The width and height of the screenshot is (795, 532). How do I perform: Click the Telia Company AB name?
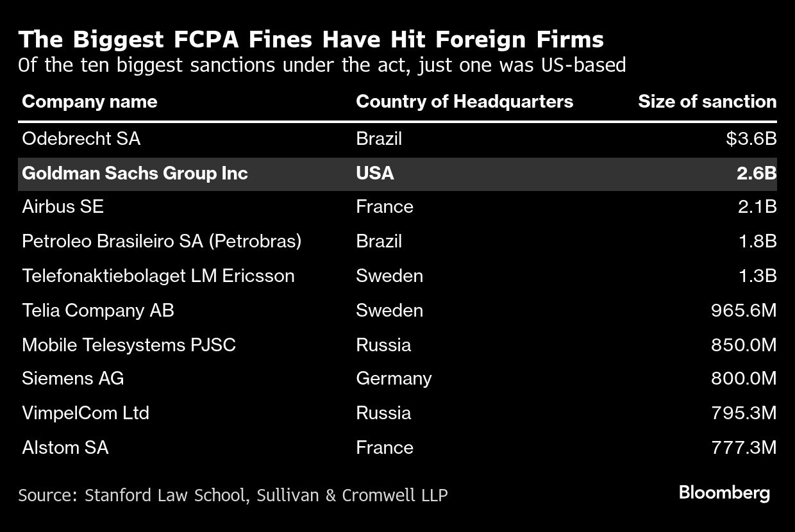(97, 310)
